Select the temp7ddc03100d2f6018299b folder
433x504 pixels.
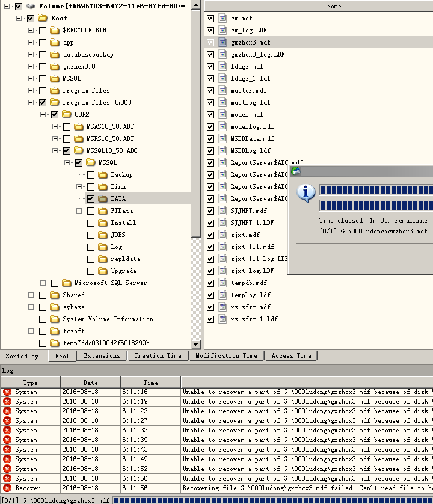pos(106,343)
